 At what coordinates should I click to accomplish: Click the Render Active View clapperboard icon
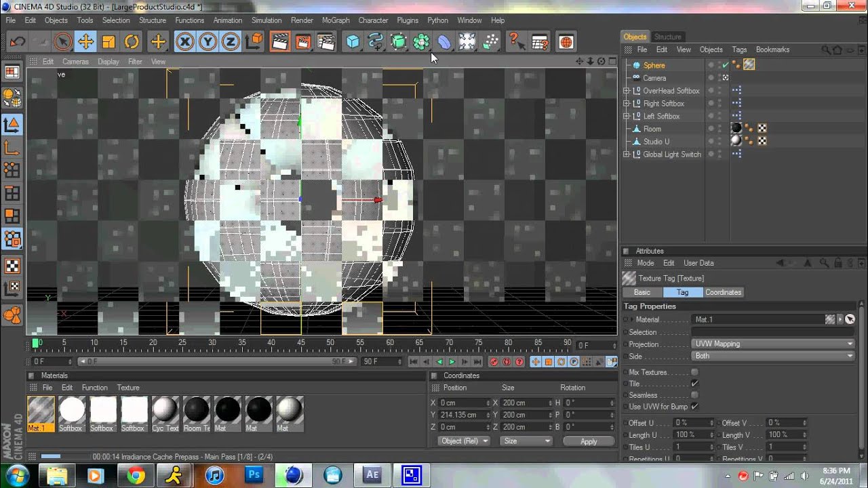click(279, 42)
